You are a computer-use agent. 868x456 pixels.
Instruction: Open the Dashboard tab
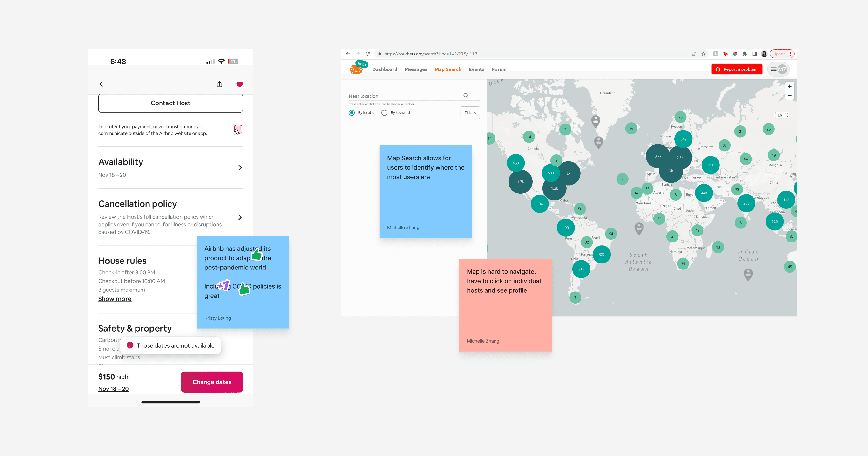click(x=385, y=69)
